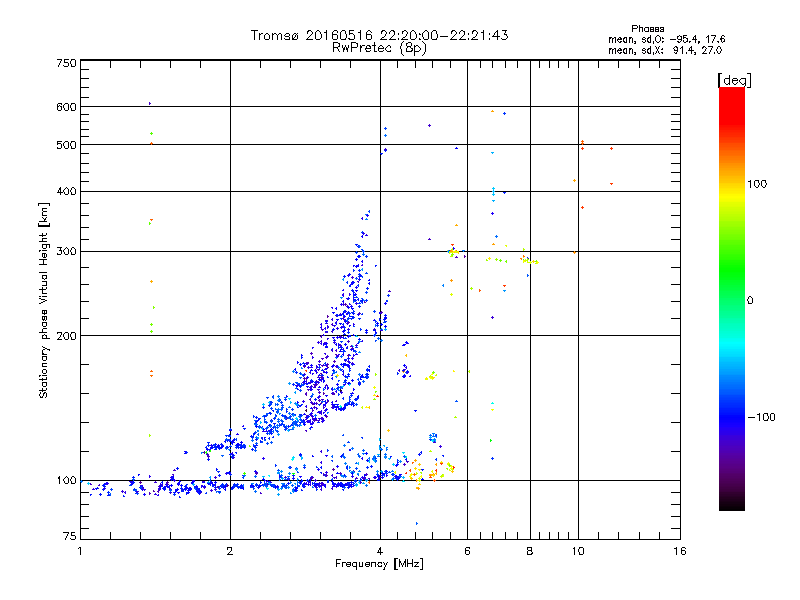This screenshot has width=800, height=600.
Task: Click the x-axis tick label '10'
Action: pos(578,551)
